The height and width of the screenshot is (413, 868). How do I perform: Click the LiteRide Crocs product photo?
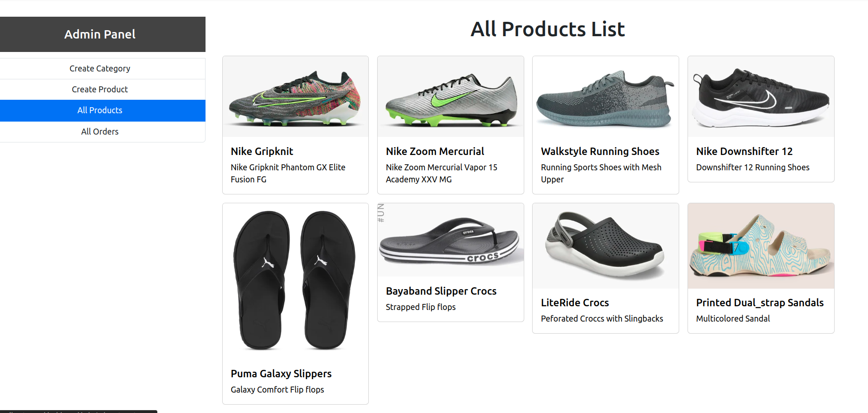coord(605,245)
